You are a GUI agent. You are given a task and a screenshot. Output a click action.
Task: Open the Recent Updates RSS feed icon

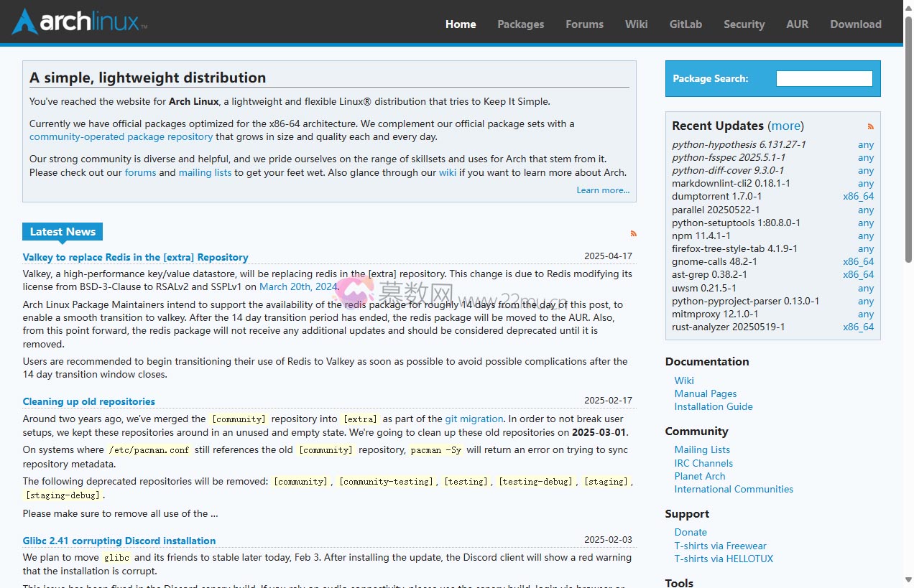pyautogui.click(x=870, y=126)
